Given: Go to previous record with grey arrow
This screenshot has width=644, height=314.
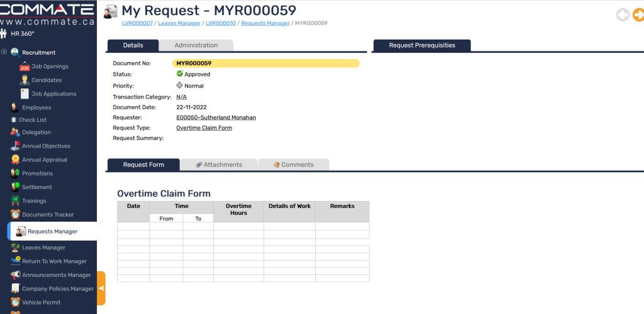Looking at the screenshot, I should tap(623, 15).
